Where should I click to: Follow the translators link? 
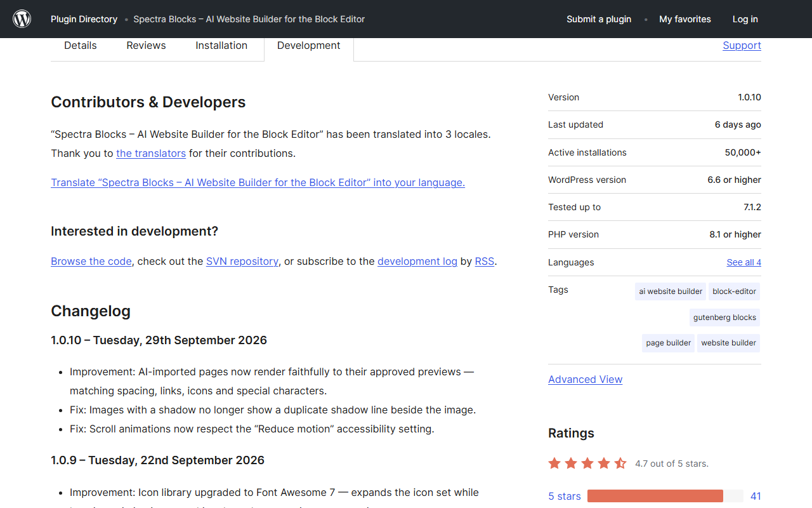pos(151,153)
